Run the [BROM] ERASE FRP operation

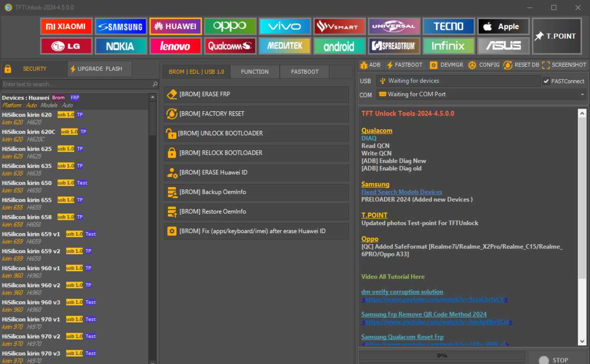(256, 94)
